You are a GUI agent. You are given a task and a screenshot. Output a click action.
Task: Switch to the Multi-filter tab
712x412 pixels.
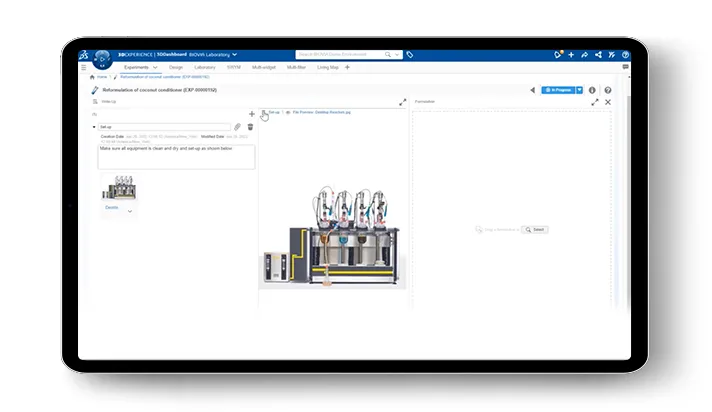point(296,67)
